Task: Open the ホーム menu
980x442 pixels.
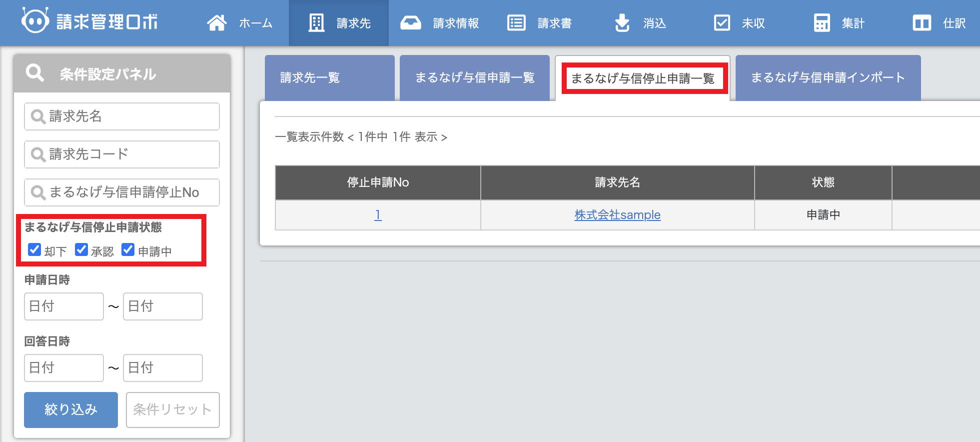Action: click(240, 23)
